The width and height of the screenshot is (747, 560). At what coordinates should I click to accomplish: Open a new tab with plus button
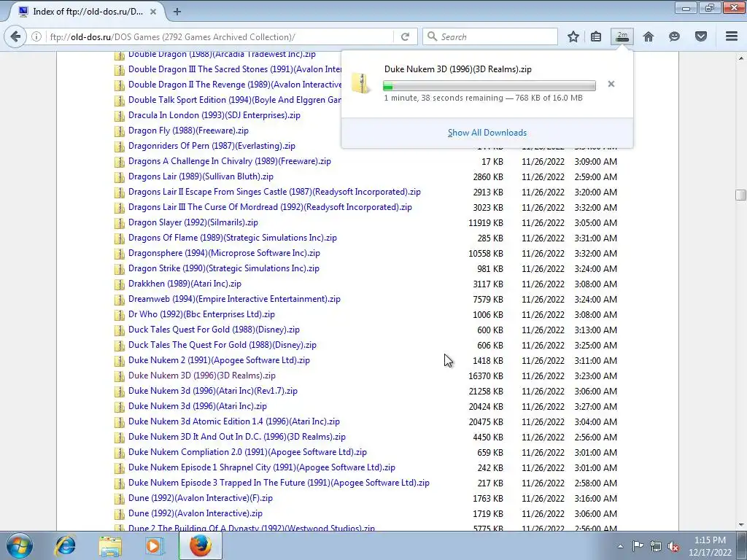(177, 12)
